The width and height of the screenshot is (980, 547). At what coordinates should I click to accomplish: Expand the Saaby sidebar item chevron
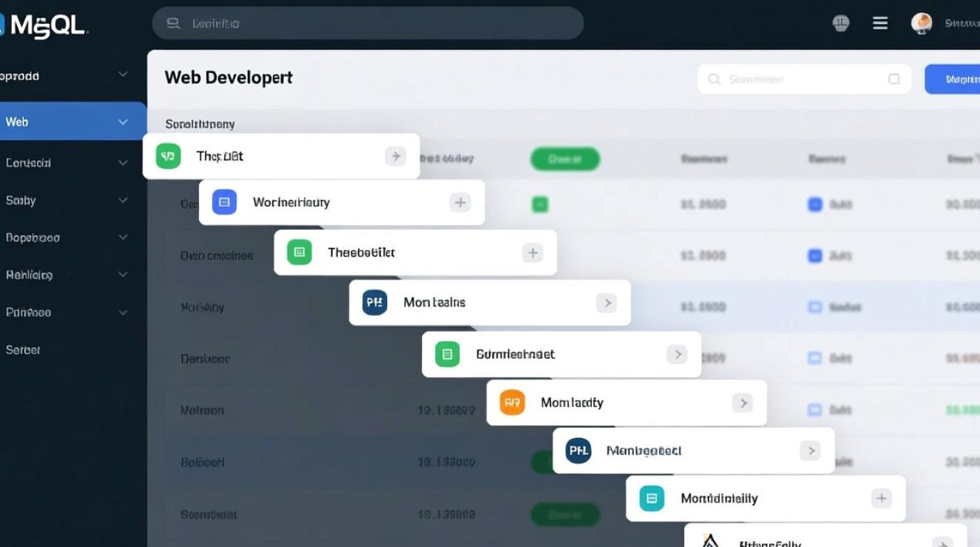[x=123, y=200]
